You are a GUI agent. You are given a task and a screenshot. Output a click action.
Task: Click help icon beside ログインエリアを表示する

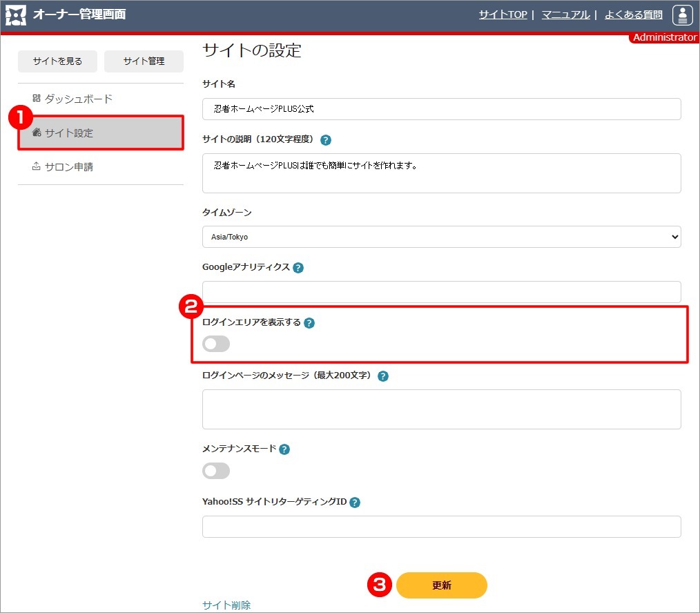click(309, 323)
